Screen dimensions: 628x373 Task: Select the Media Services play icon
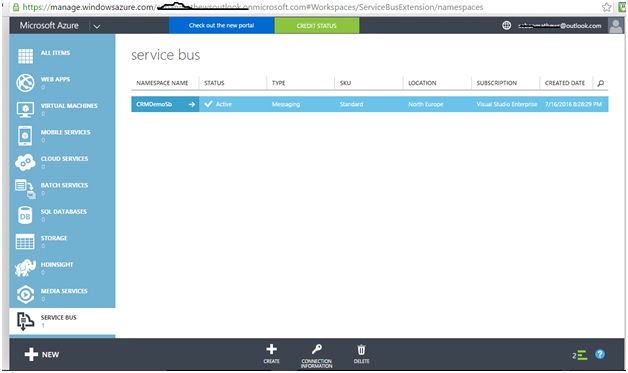[25, 294]
